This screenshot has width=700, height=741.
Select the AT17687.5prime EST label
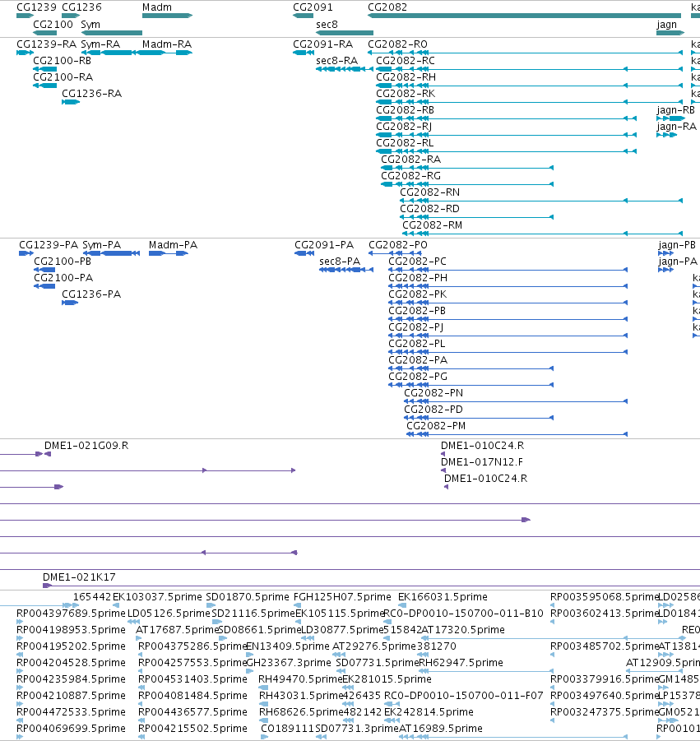coord(177,630)
